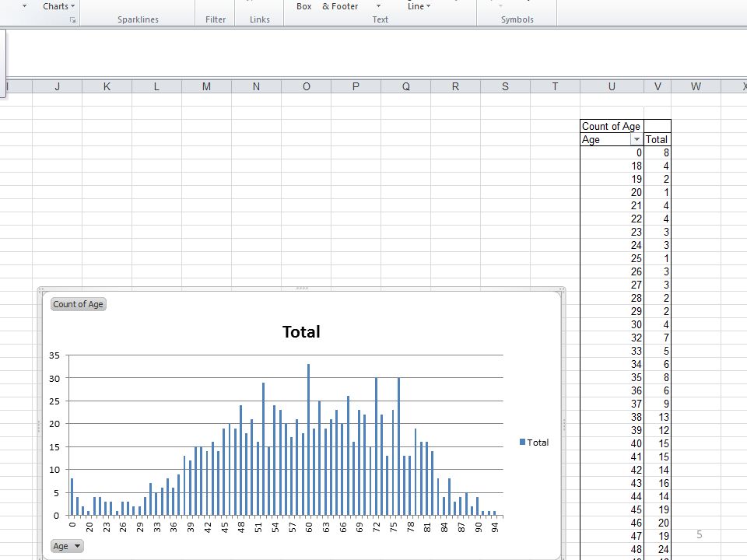Select age 40 cell in the pivot table
Viewport: 747px width, 560px height.
[x=612, y=444]
